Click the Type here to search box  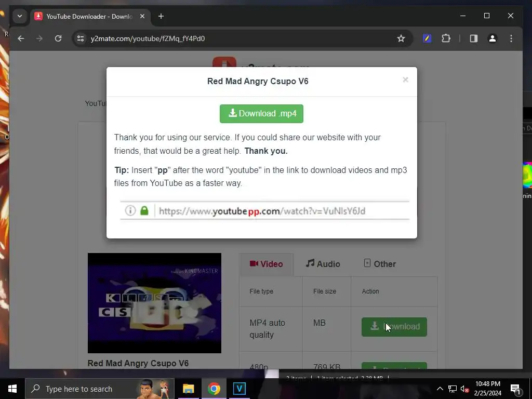coord(100,389)
